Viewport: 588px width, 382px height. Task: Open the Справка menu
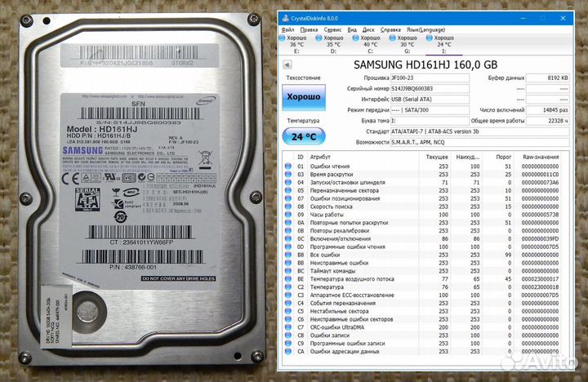pyautogui.click(x=390, y=29)
